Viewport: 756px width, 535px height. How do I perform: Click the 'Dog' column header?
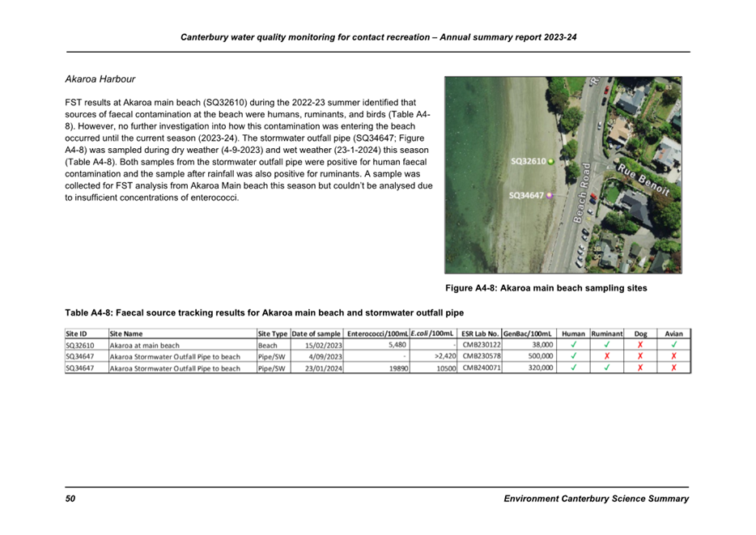coord(640,333)
